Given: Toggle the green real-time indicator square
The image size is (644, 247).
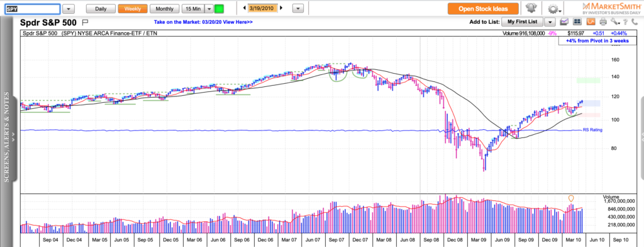Looking at the screenshot, I should pos(219,8).
